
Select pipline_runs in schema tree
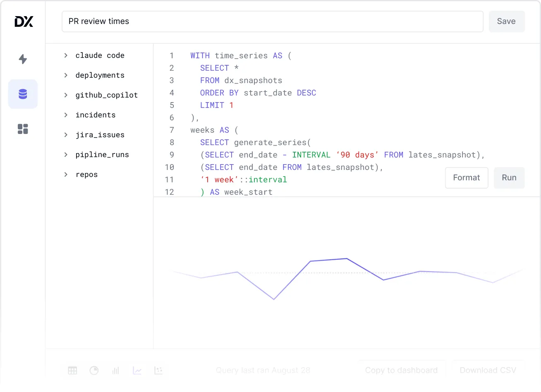(102, 155)
